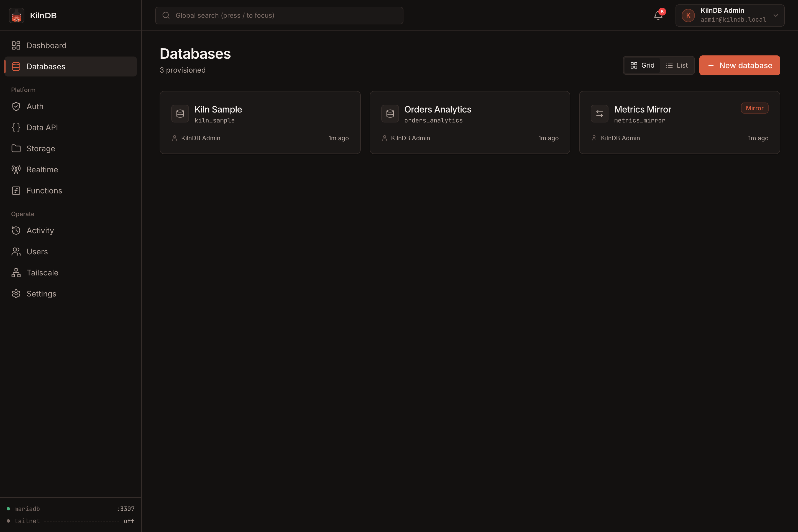Open Users management
The image size is (798, 532).
(x=71, y=252)
